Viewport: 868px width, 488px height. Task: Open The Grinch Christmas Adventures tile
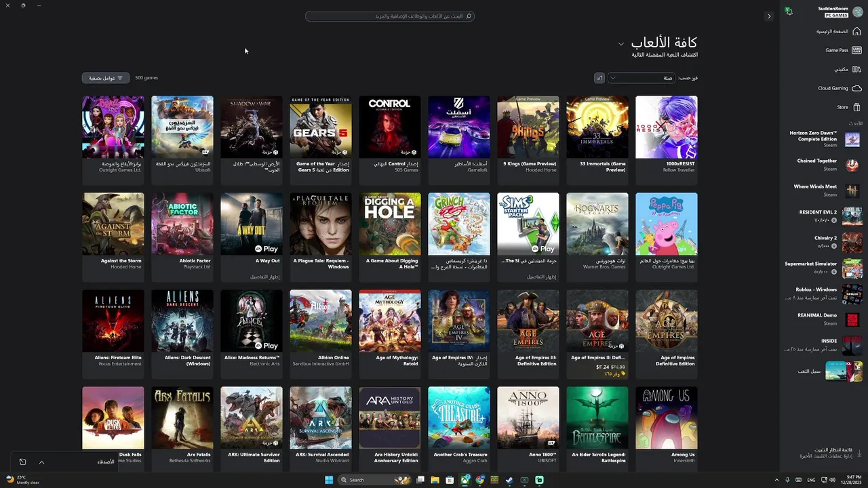tap(459, 237)
